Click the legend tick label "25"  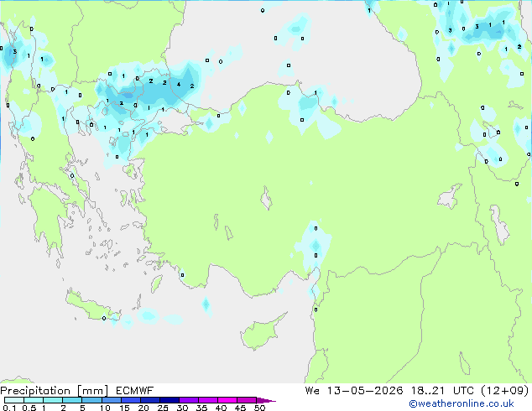point(163,408)
